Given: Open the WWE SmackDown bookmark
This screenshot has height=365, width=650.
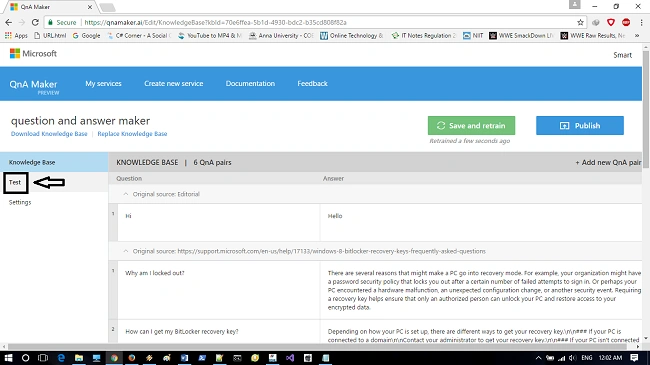Looking at the screenshot, I should click(x=521, y=36).
